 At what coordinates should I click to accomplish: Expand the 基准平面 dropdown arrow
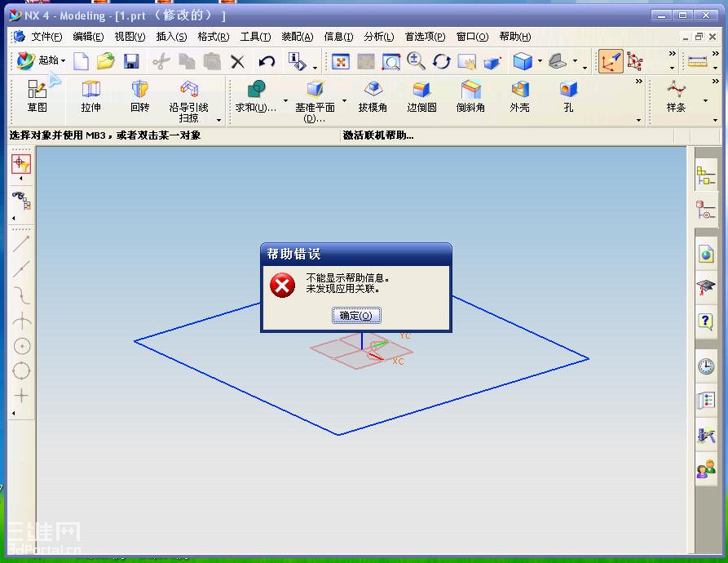(x=345, y=100)
